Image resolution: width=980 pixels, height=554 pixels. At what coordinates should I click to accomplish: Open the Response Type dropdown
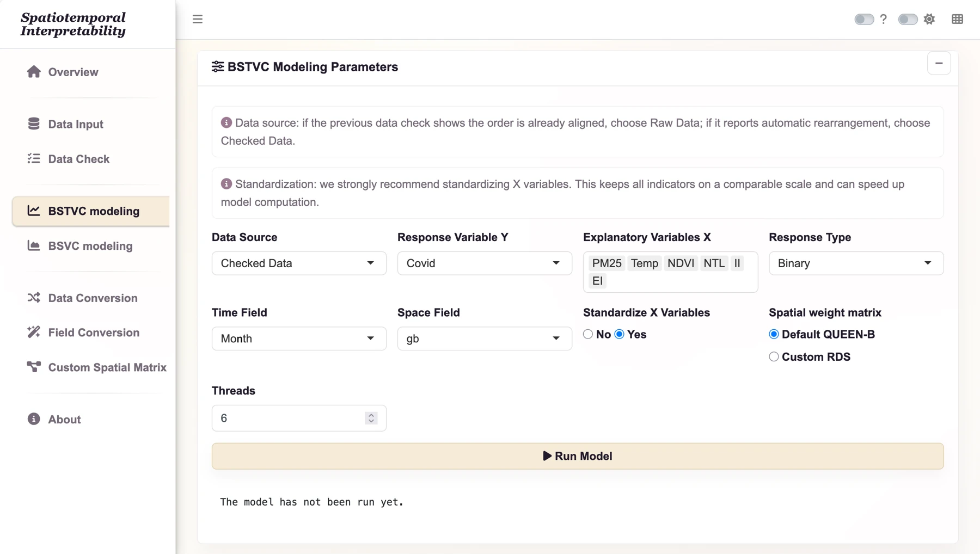[856, 263]
